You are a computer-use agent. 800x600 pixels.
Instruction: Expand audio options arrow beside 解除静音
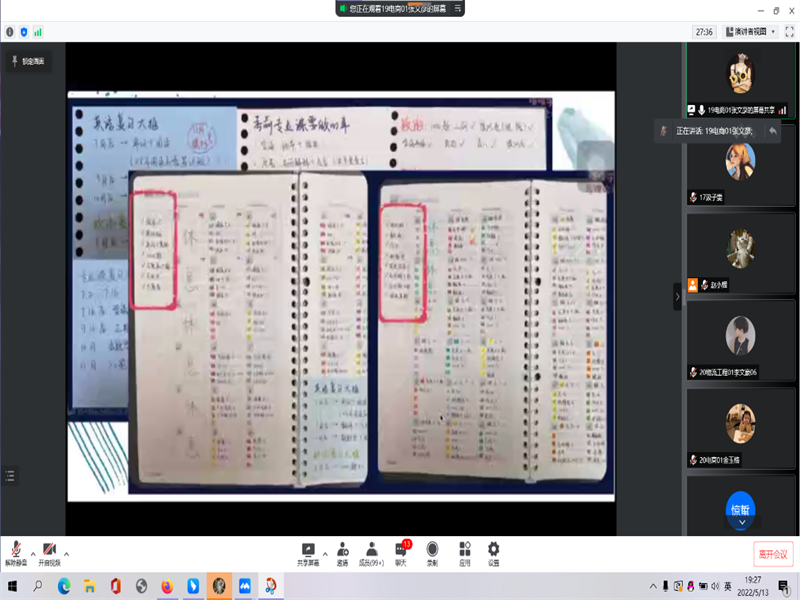click(x=33, y=553)
